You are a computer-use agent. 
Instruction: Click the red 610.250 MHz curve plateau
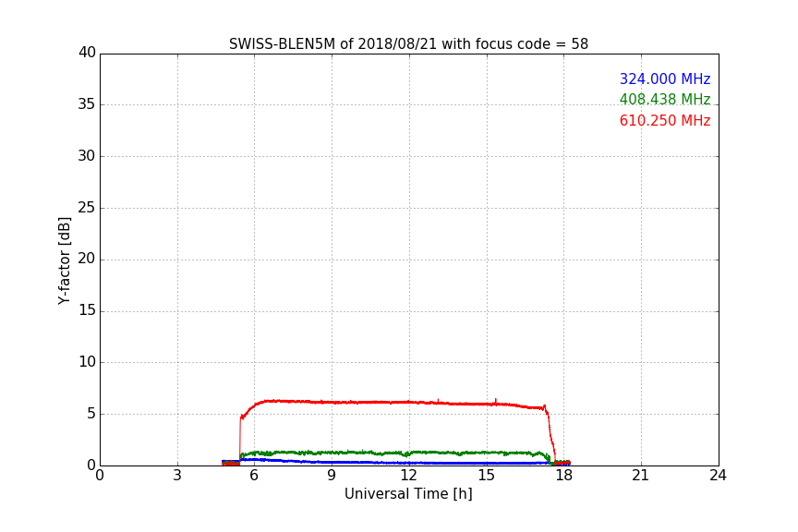397,402
